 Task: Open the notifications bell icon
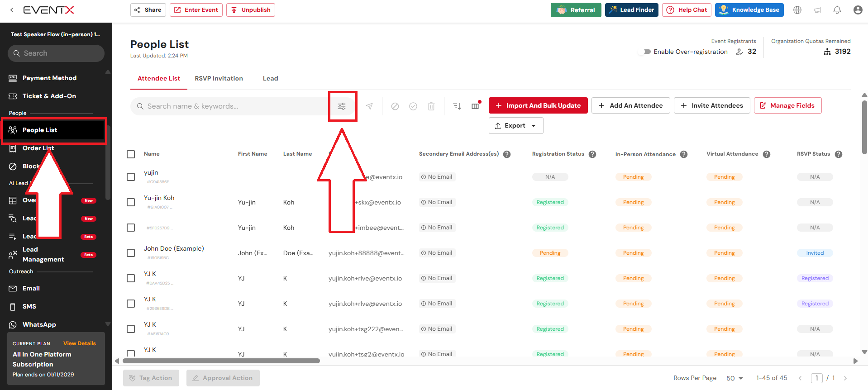[x=837, y=10]
